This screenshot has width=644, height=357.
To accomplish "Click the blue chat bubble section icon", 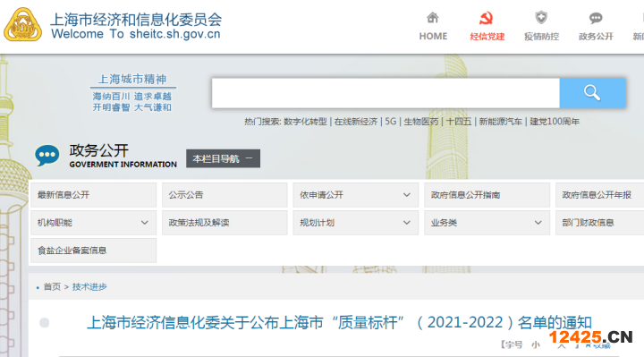I will (47, 156).
